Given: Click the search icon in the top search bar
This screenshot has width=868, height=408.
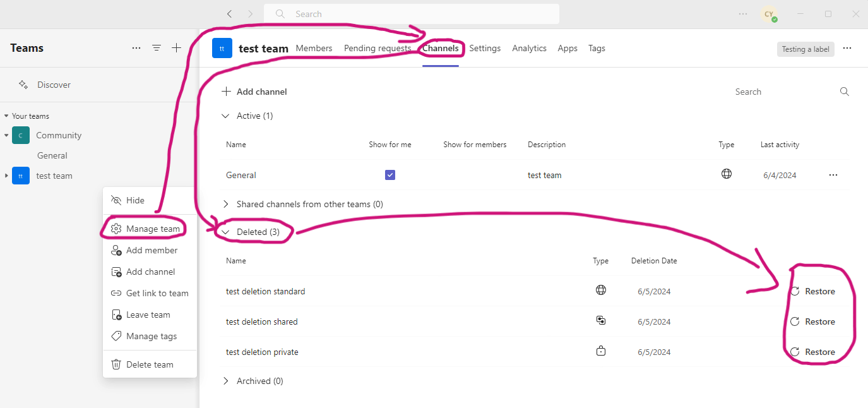Looking at the screenshot, I should pos(280,14).
